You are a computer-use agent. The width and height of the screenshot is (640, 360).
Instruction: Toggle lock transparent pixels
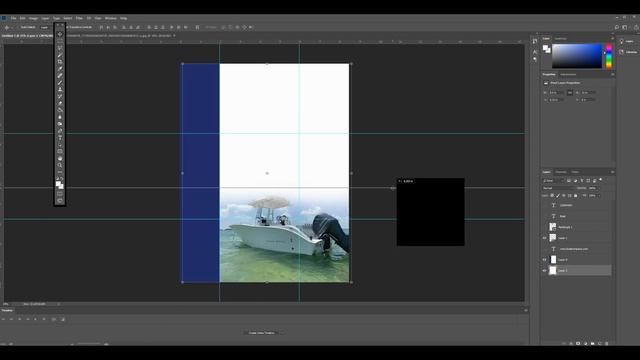552,196
